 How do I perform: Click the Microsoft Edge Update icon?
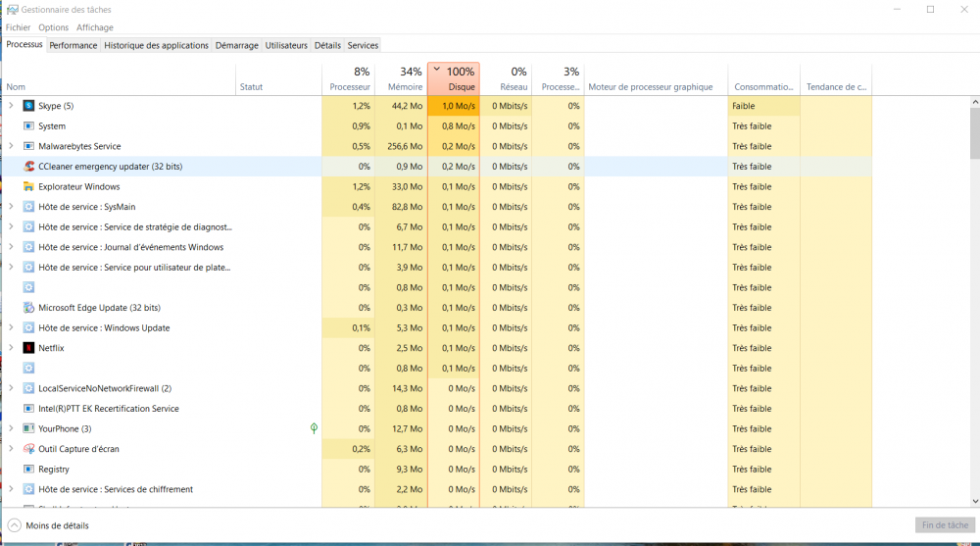point(28,307)
